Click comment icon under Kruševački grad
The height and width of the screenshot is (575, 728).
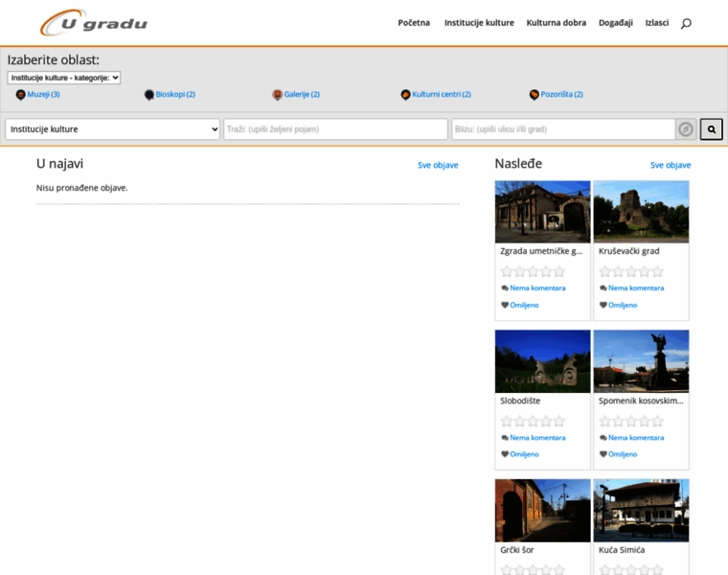pos(603,287)
